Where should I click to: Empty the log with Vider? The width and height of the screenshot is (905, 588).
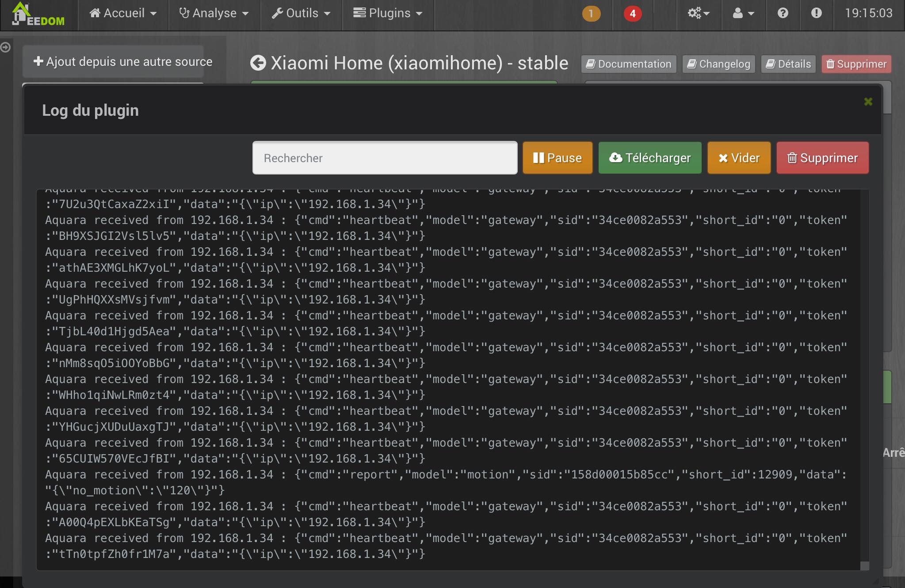[739, 158]
